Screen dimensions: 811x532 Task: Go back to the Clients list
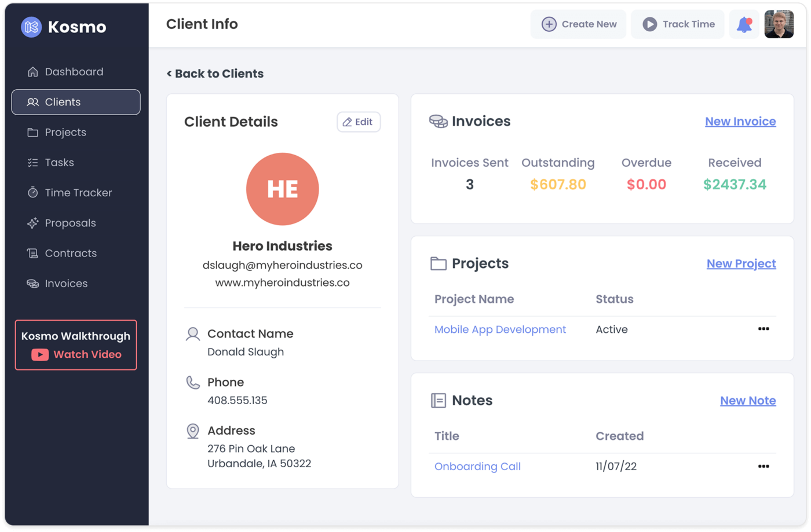click(215, 74)
